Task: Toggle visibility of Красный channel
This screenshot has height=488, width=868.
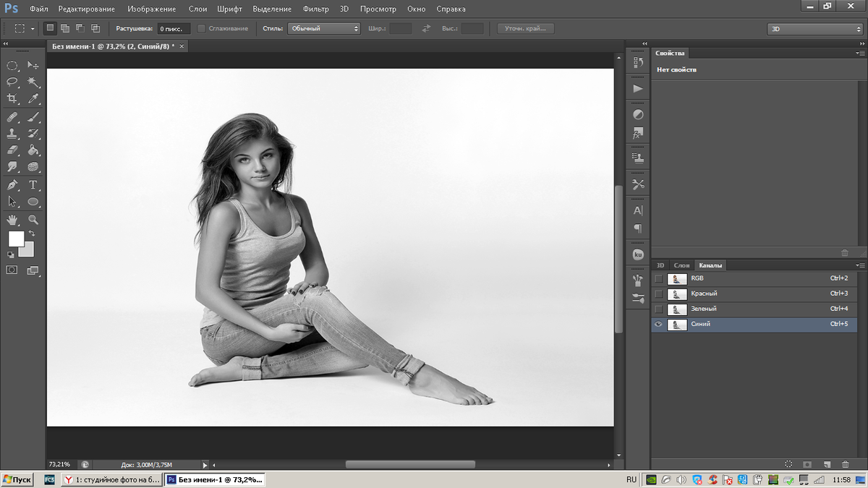Action: [x=658, y=294]
